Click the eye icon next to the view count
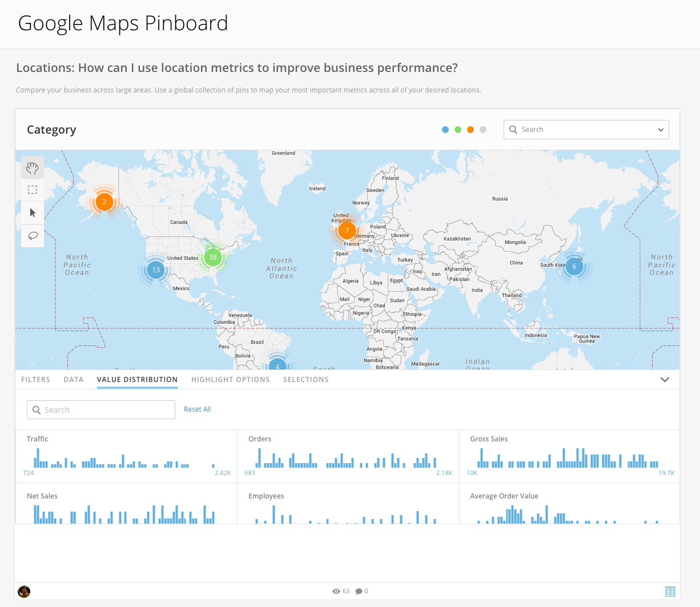The width and height of the screenshot is (700, 607). pos(336,591)
